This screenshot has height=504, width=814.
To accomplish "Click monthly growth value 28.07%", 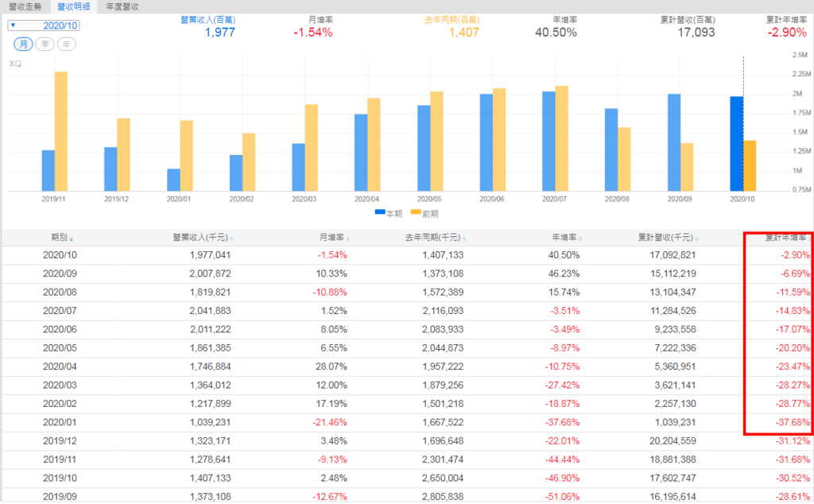I will pos(331,366).
